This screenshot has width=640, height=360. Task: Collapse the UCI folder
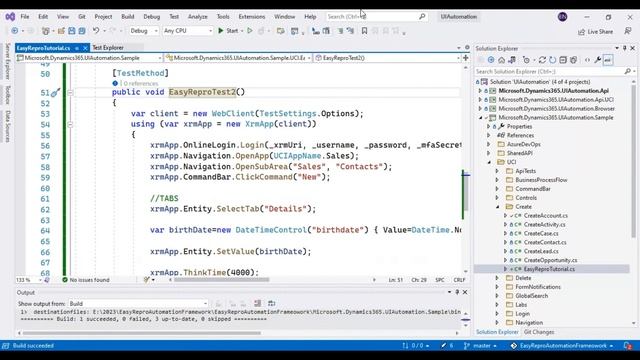click(x=489, y=162)
